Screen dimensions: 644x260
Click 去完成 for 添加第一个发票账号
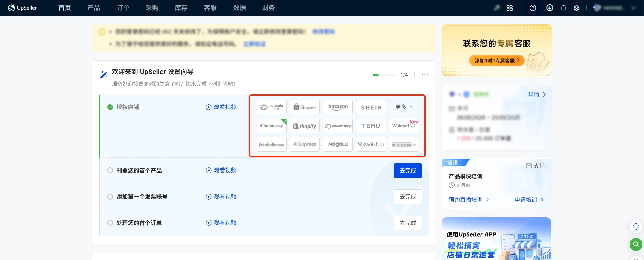[x=408, y=197]
